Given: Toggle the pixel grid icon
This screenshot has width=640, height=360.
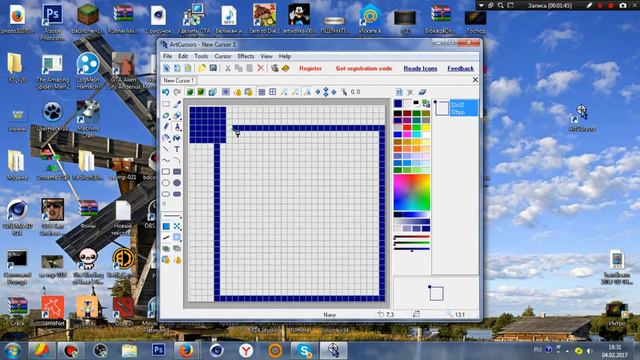Looking at the screenshot, I should point(262,92).
